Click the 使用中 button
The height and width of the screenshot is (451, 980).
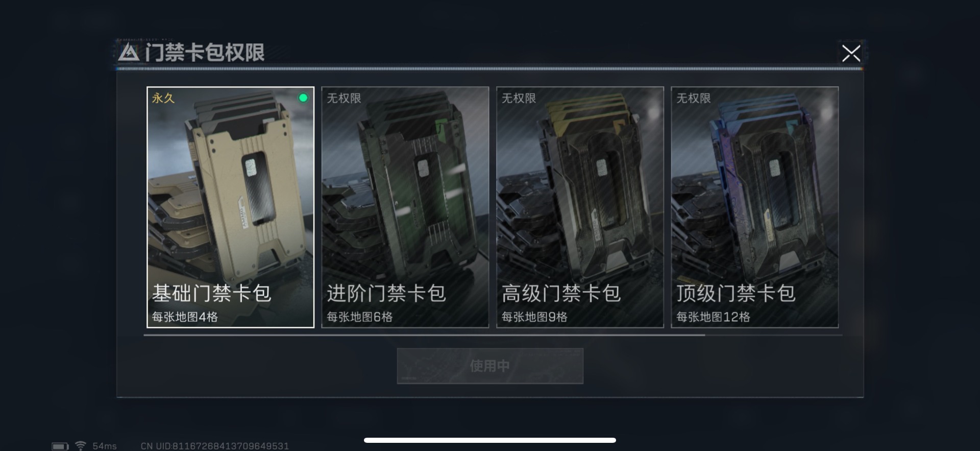[490, 366]
